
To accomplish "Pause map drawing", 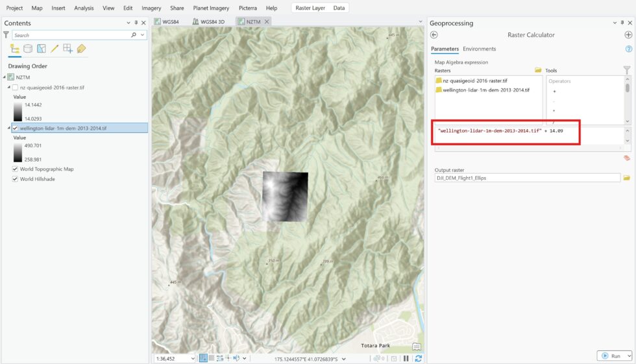I will click(406, 359).
